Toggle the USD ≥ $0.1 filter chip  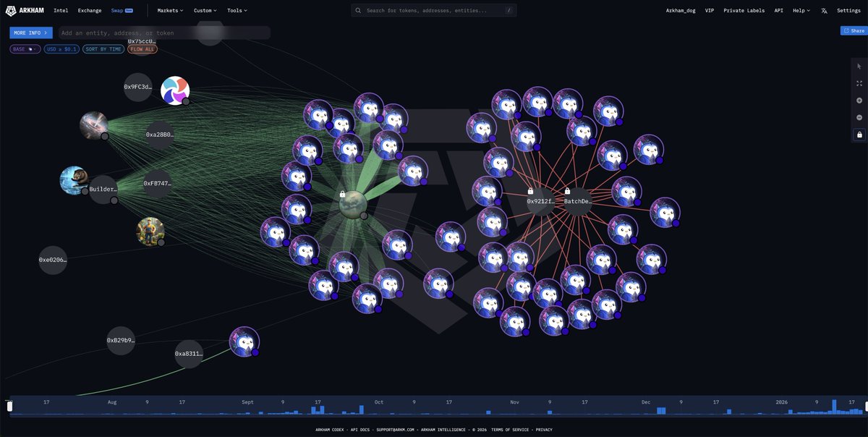61,49
